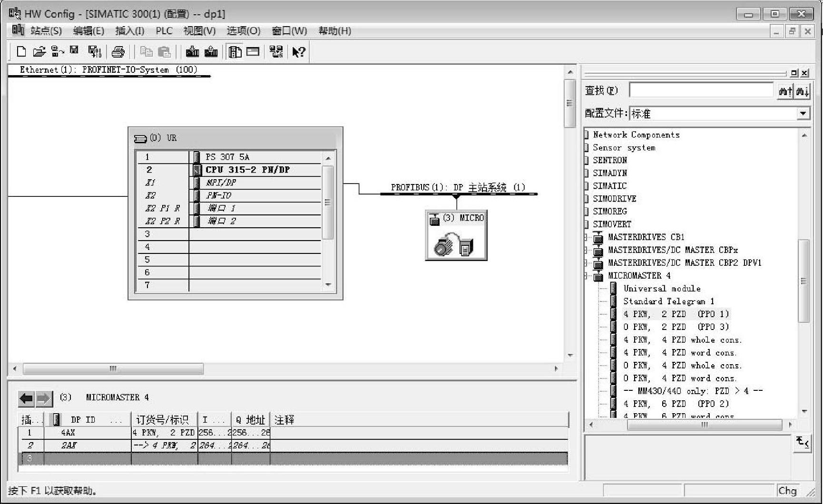This screenshot has height=504, width=823.
Task: Open the 选项(O) menu
Action: pyautogui.click(x=244, y=31)
